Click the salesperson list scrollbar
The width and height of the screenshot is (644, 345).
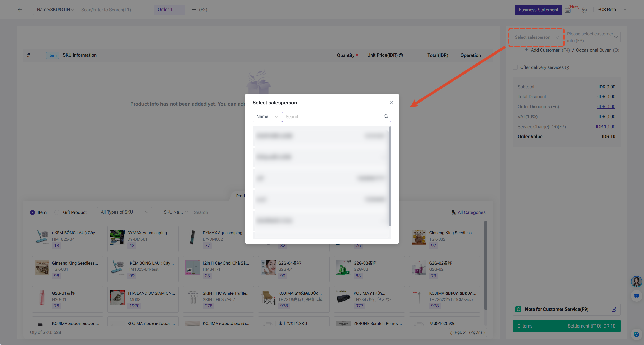[390, 176]
